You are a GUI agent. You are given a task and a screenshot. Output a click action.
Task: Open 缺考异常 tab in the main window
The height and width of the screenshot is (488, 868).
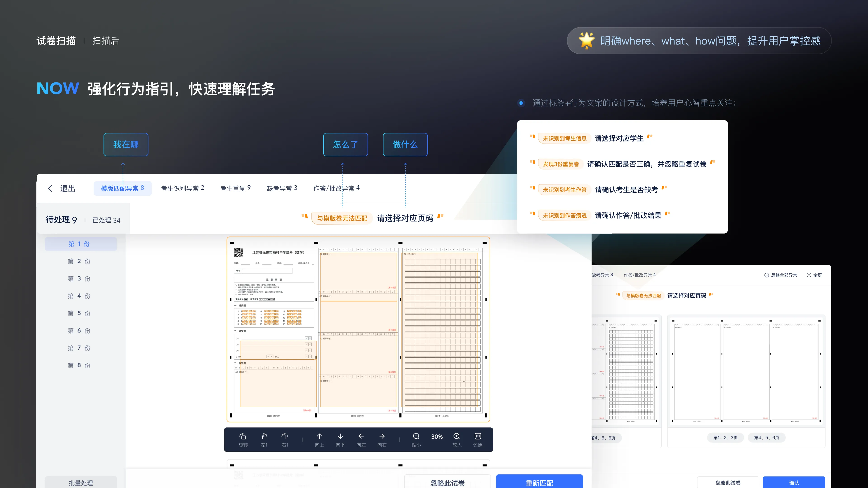282,188
